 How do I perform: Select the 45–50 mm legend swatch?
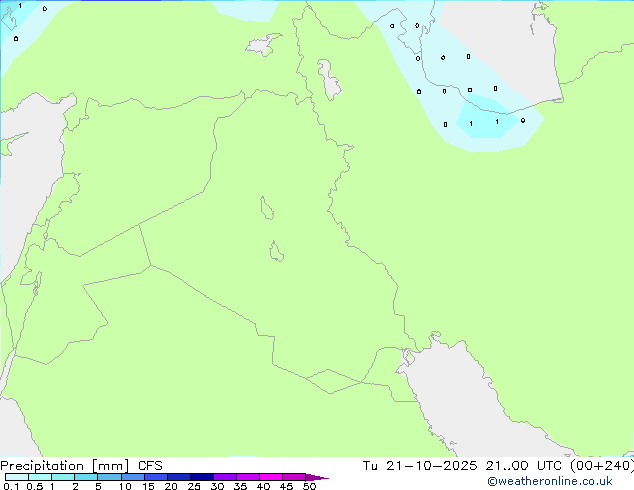pyautogui.click(x=294, y=477)
